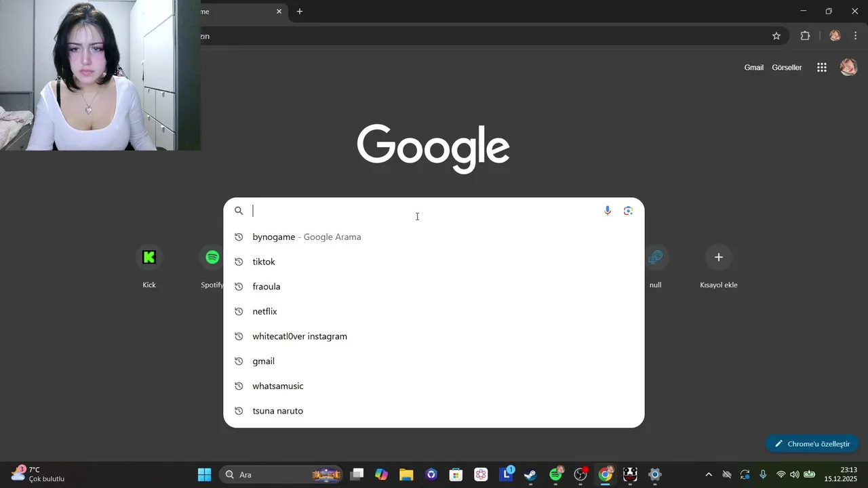The width and height of the screenshot is (868, 488).
Task: Click the OneDrive cloud tray icon
Action: pyautogui.click(x=727, y=474)
